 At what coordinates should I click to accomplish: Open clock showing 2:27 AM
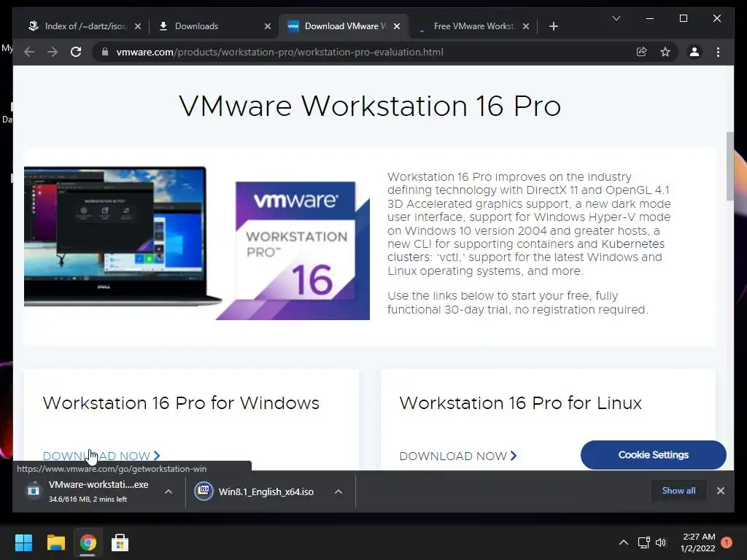[698, 542]
